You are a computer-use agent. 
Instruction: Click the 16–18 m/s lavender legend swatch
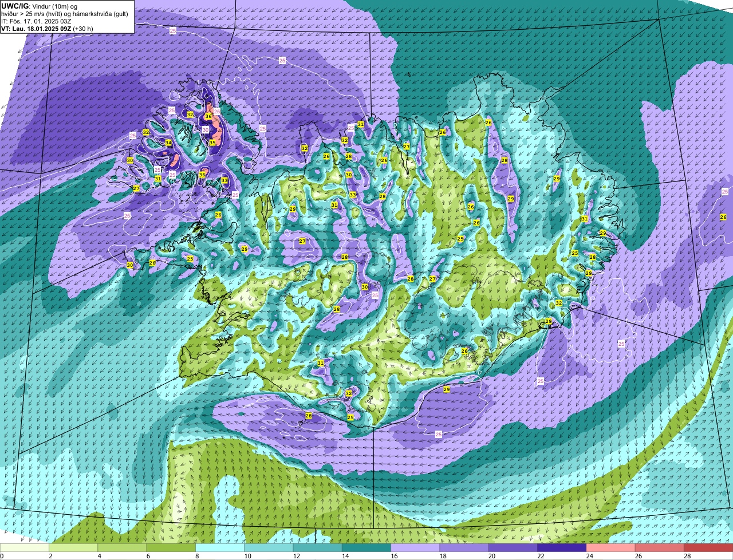click(415, 547)
